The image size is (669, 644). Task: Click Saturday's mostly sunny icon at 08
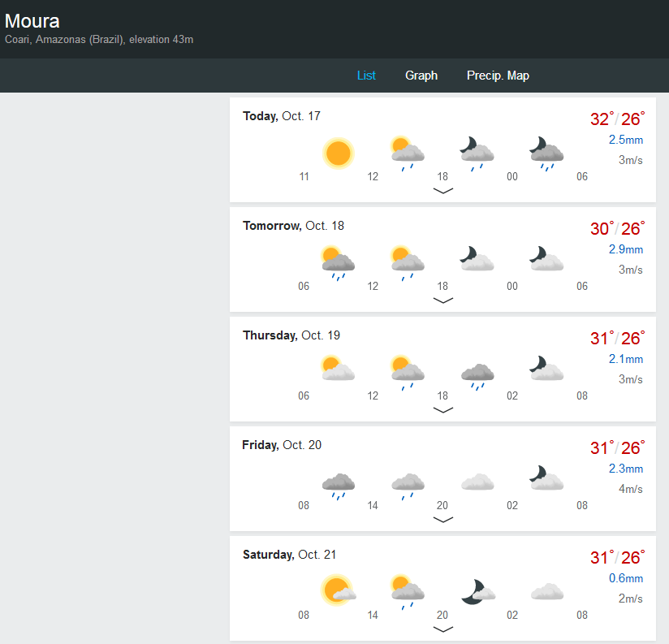(x=338, y=590)
